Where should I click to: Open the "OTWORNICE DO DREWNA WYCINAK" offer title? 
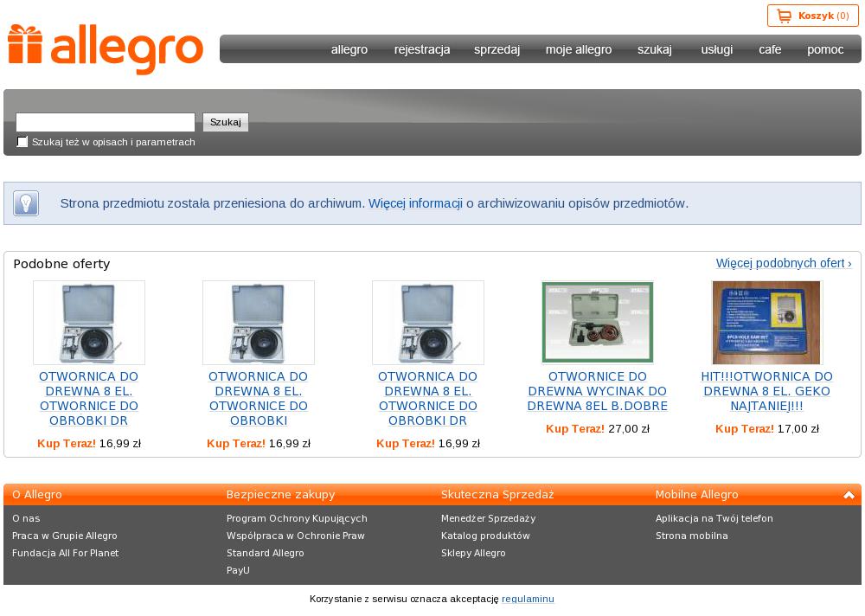[x=598, y=391]
